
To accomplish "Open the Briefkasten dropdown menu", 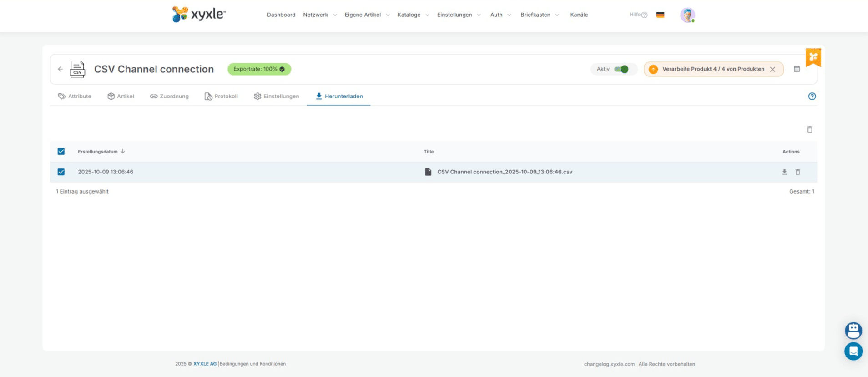I will (540, 15).
